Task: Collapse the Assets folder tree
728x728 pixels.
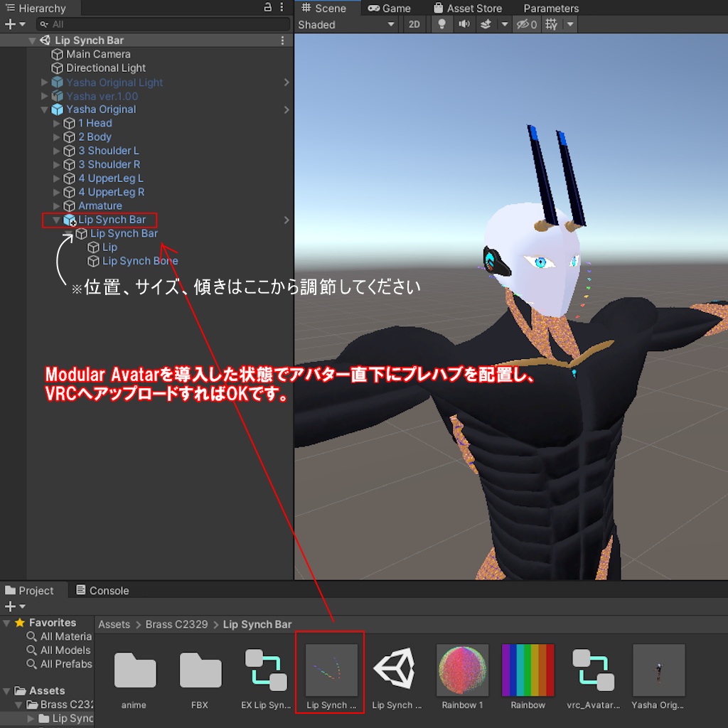Action: tap(7, 691)
